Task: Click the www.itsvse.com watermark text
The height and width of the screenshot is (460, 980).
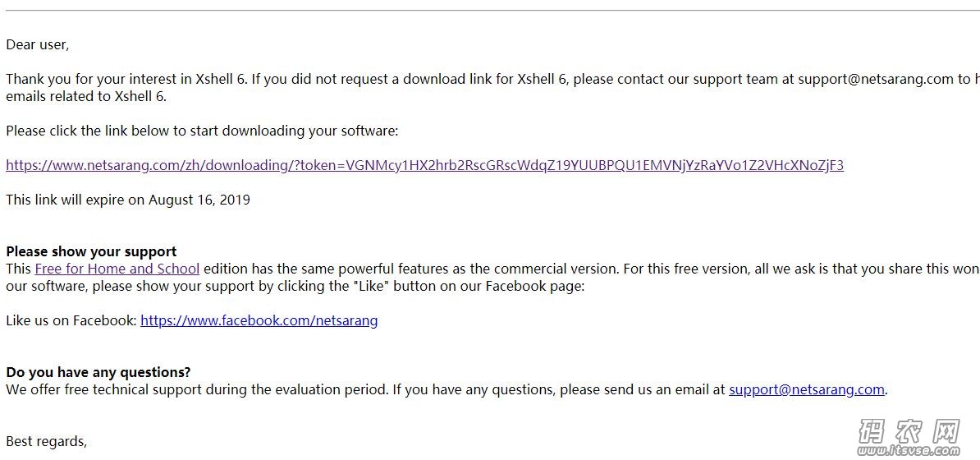Action: coord(909,451)
